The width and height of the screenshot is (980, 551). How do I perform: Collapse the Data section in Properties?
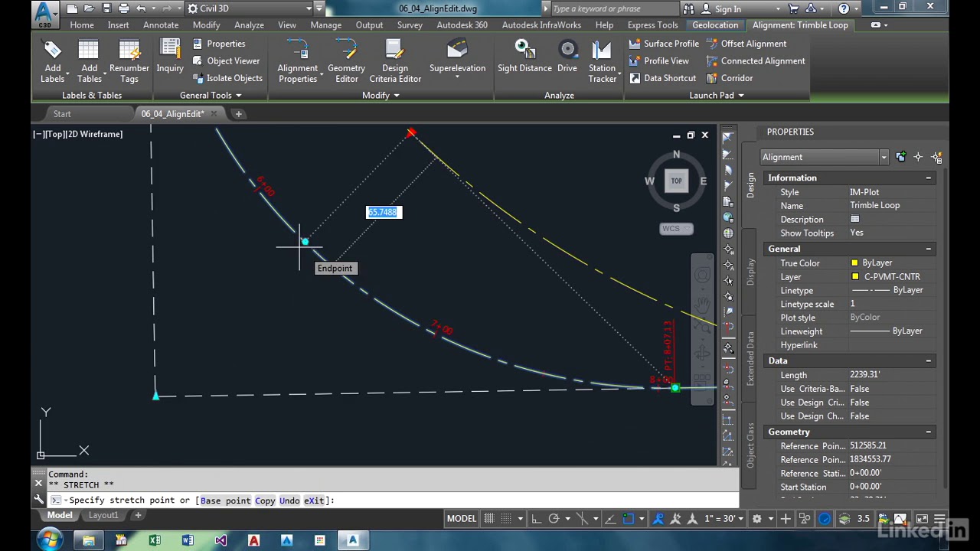[x=929, y=361]
